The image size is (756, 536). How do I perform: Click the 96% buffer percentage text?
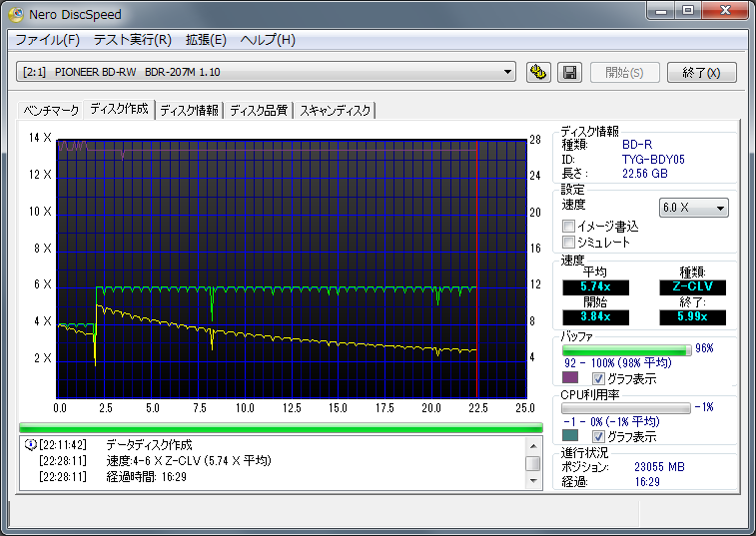coord(704,348)
